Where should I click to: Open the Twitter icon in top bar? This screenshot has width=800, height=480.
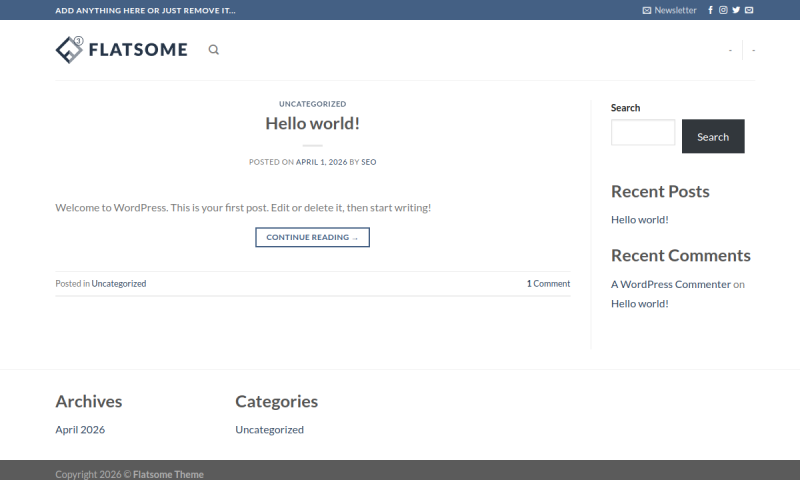coord(736,10)
